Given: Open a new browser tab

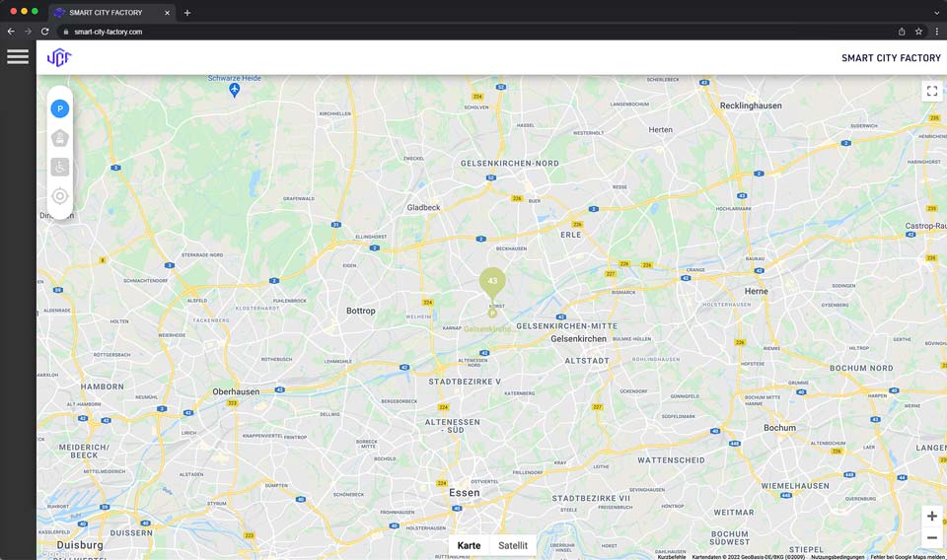Looking at the screenshot, I should tap(187, 13).
